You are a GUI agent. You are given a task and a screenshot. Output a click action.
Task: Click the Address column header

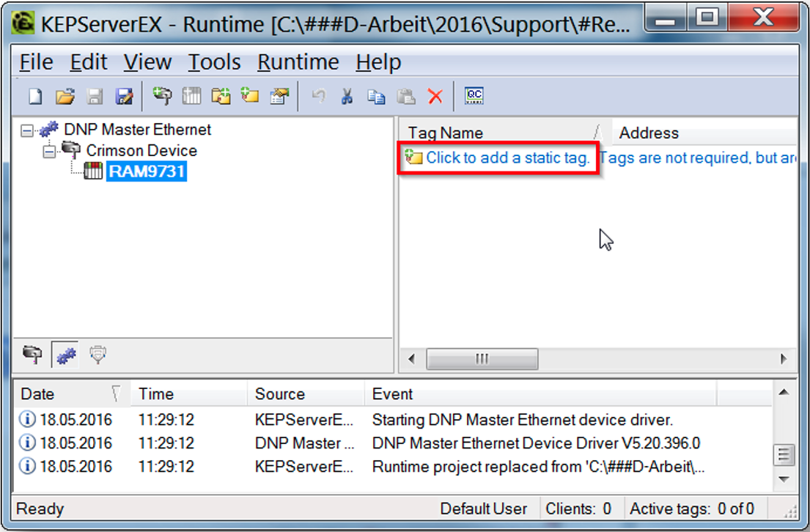[703, 133]
